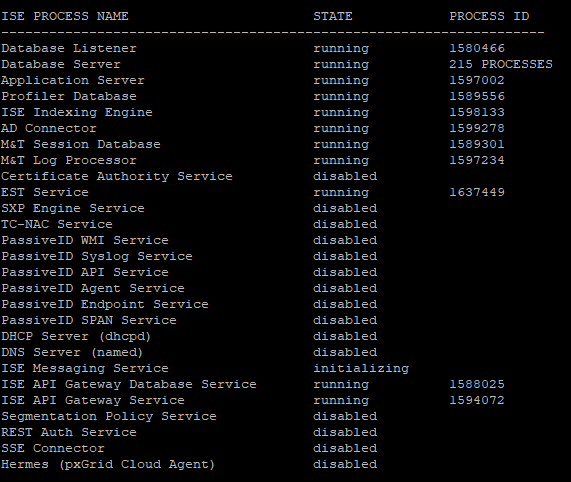Select the Segmentation Policy Service text

[109, 417]
